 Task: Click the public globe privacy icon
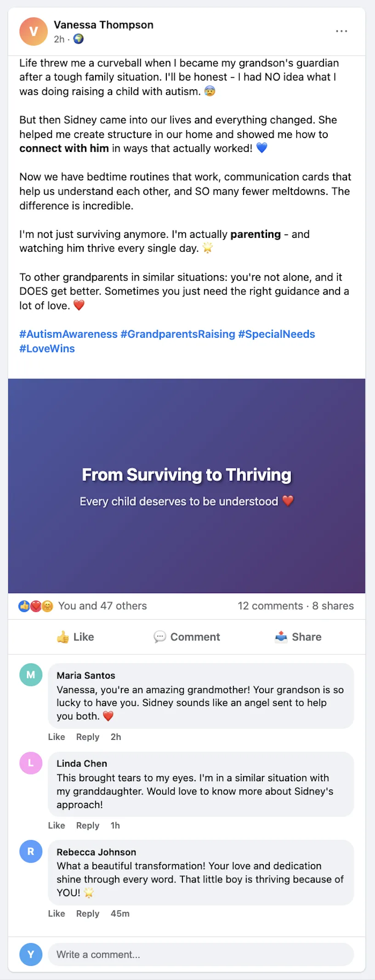click(x=79, y=39)
